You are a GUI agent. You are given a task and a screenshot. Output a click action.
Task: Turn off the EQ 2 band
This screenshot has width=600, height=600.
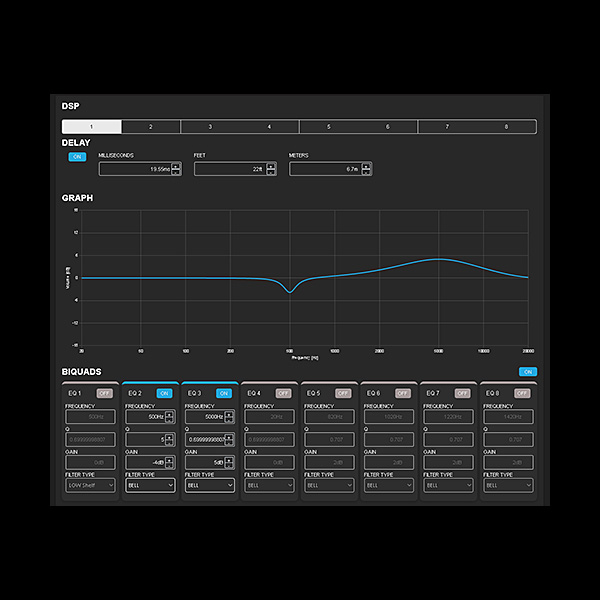click(164, 393)
